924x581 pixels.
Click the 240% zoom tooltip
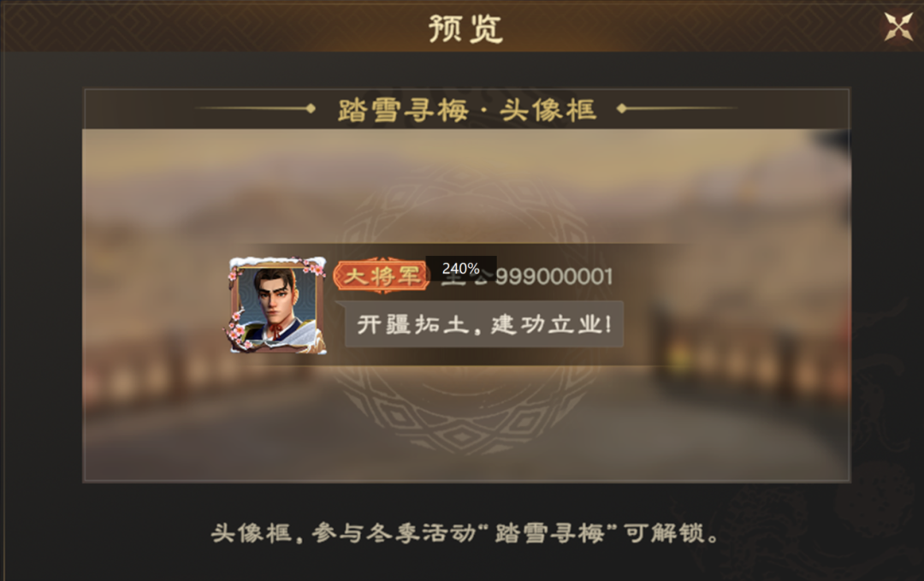coord(461,268)
